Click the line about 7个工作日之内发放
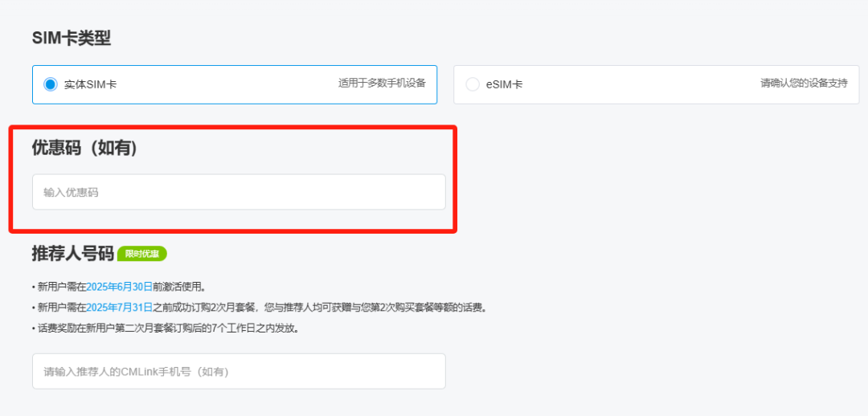The image size is (868, 416). point(166,328)
